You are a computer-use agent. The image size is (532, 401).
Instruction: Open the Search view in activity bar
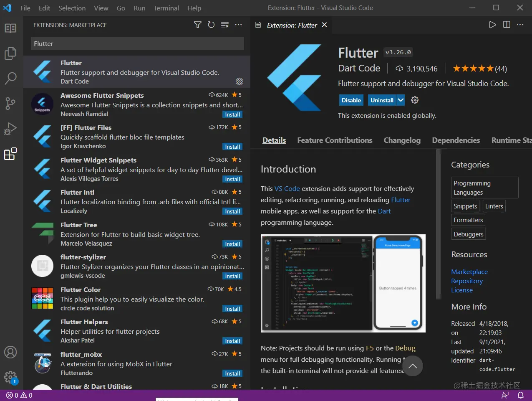[10, 78]
